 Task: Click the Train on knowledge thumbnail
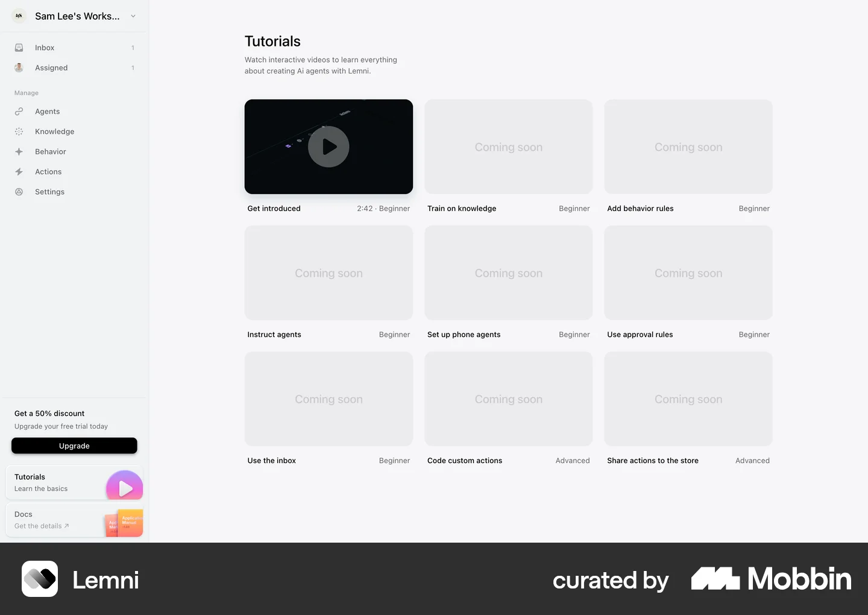509,147
